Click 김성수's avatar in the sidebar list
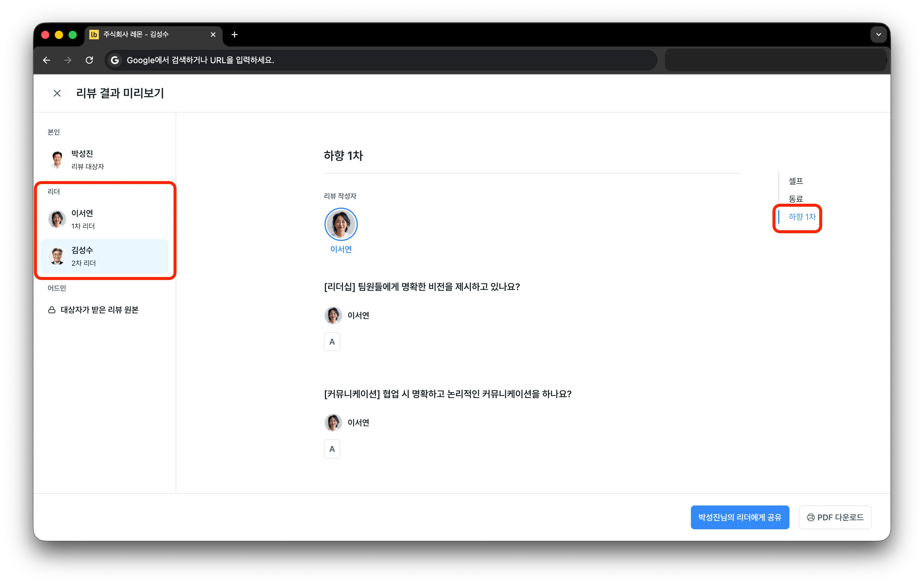Image resolution: width=924 pixels, height=585 pixels. [57, 256]
